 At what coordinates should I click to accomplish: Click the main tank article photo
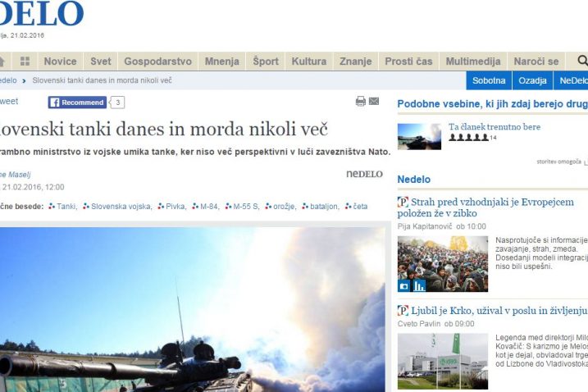point(193,309)
